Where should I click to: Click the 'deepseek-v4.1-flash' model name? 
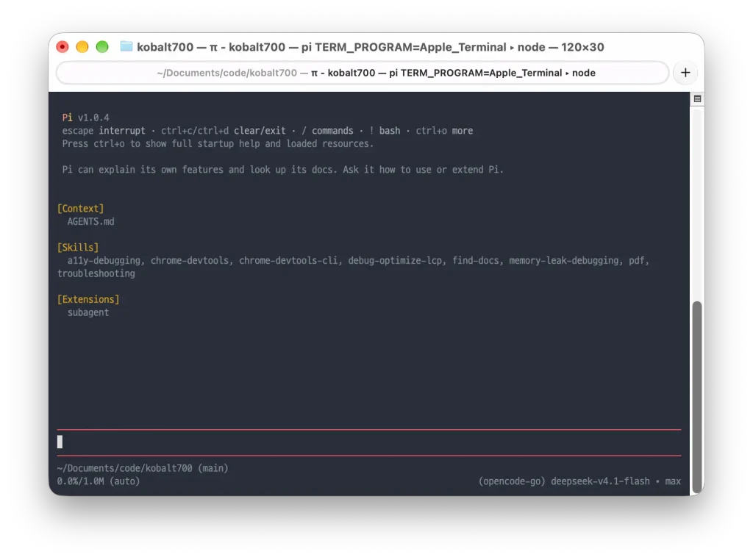click(600, 481)
